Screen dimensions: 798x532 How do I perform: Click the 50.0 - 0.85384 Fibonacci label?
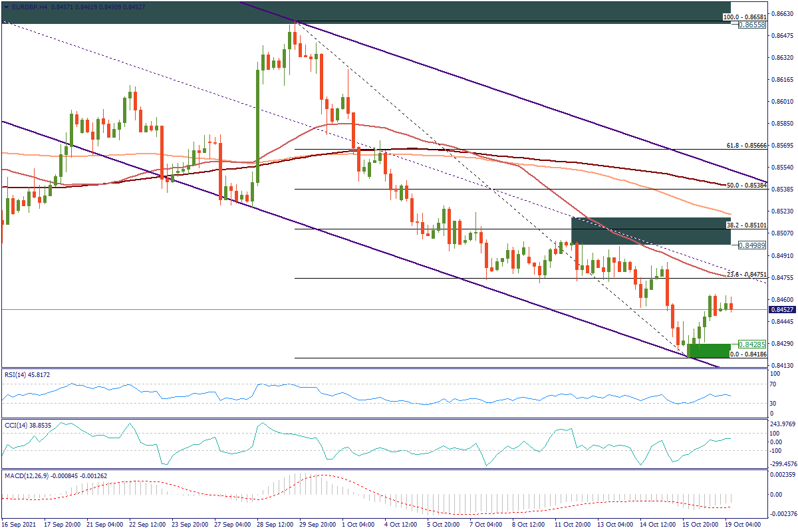(x=747, y=185)
